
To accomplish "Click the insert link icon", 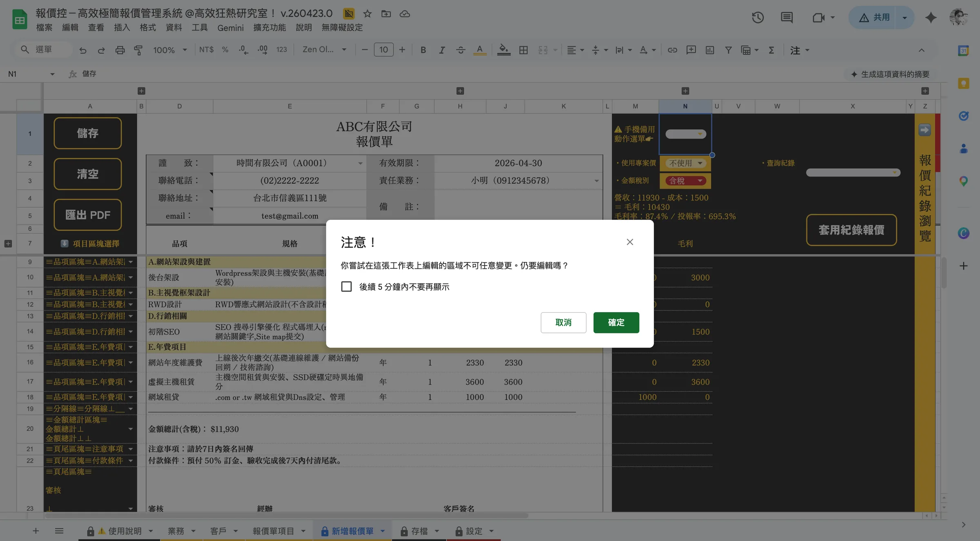I will tap(672, 50).
